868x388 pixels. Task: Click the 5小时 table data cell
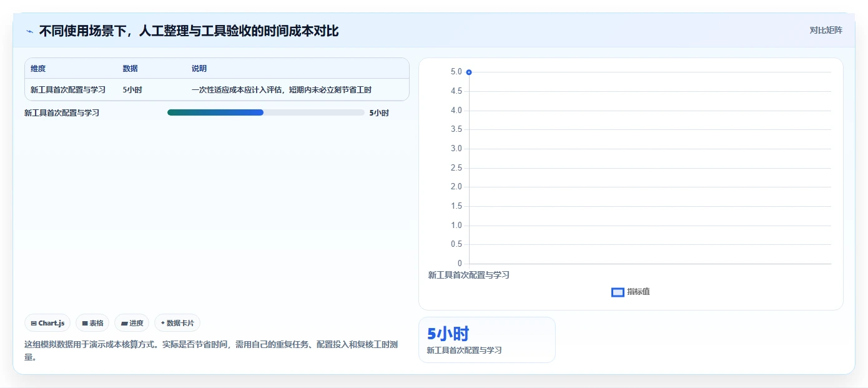tap(132, 90)
